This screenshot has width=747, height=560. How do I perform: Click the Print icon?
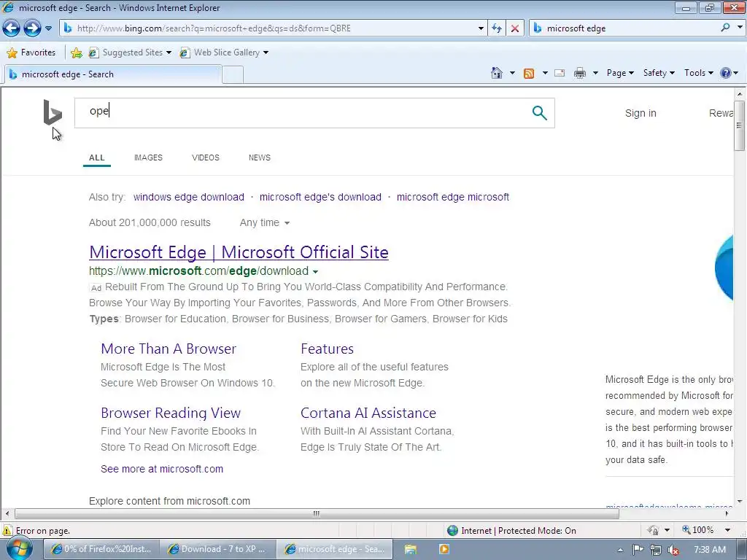580,73
